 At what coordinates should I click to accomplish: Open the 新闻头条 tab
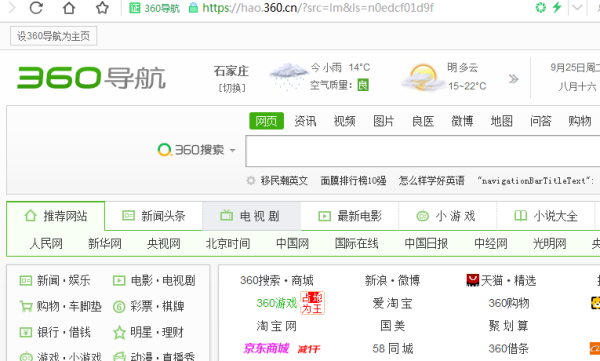[x=153, y=216]
